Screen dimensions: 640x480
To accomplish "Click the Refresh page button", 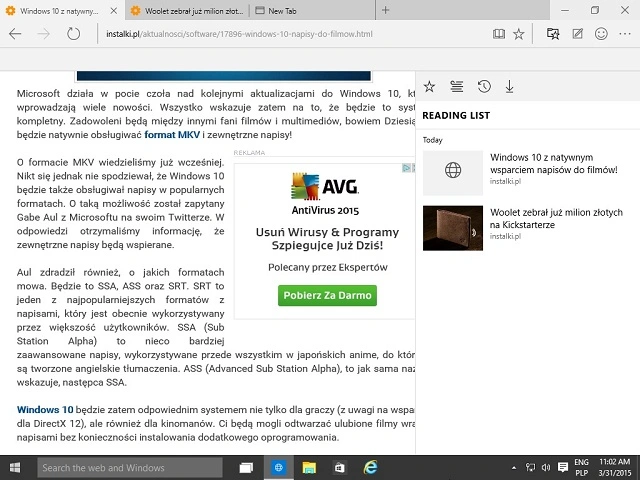I will [73, 34].
